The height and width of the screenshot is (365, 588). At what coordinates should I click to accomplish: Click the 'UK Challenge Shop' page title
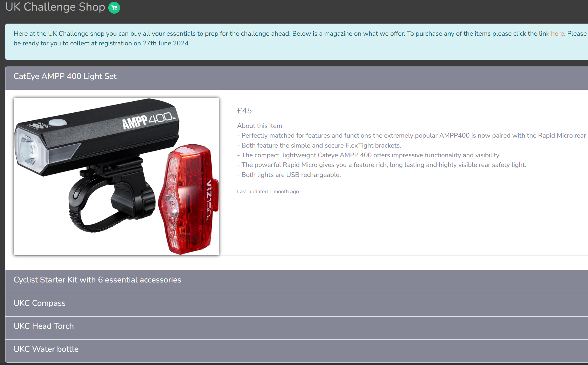(x=55, y=7)
